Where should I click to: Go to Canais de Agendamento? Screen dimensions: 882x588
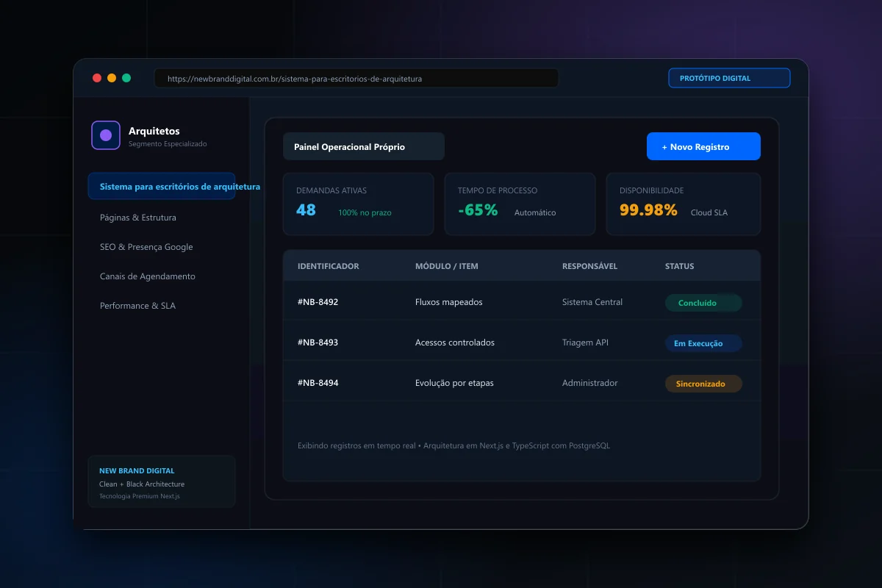click(148, 276)
